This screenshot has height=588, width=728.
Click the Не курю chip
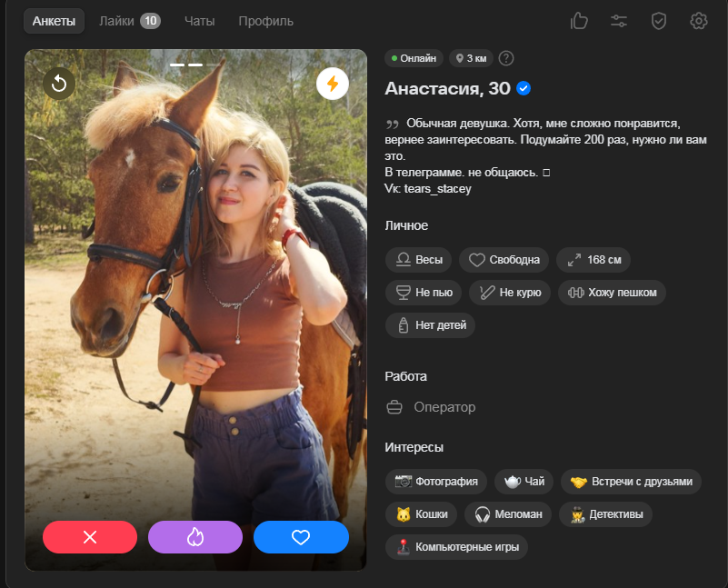pyautogui.click(x=510, y=293)
